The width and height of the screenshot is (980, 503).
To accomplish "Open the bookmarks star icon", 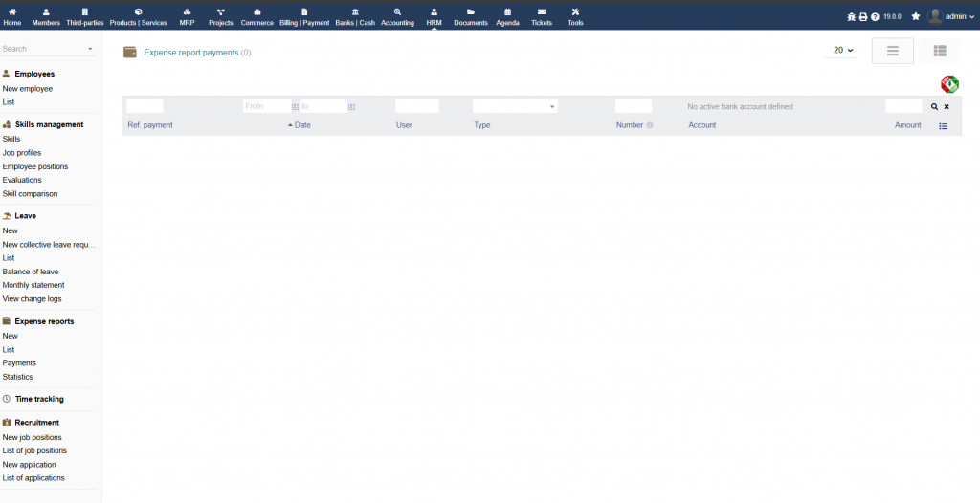I will pos(916,16).
